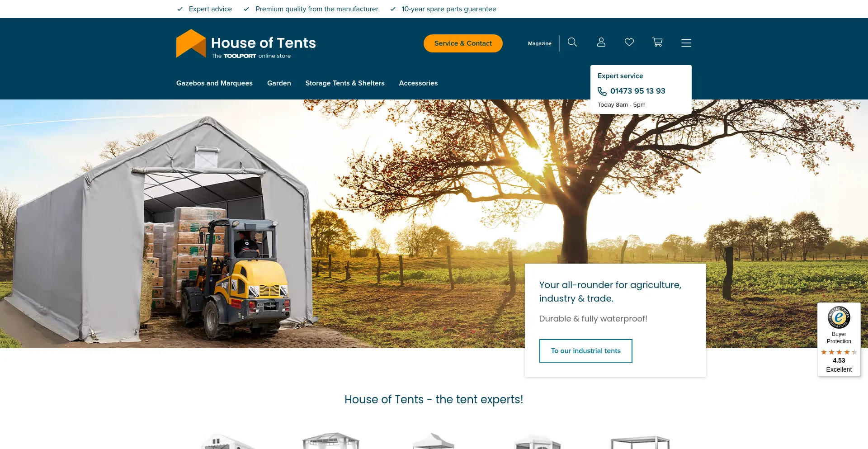Open the Accessories menu item
The image size is (868, 449).
418,83
